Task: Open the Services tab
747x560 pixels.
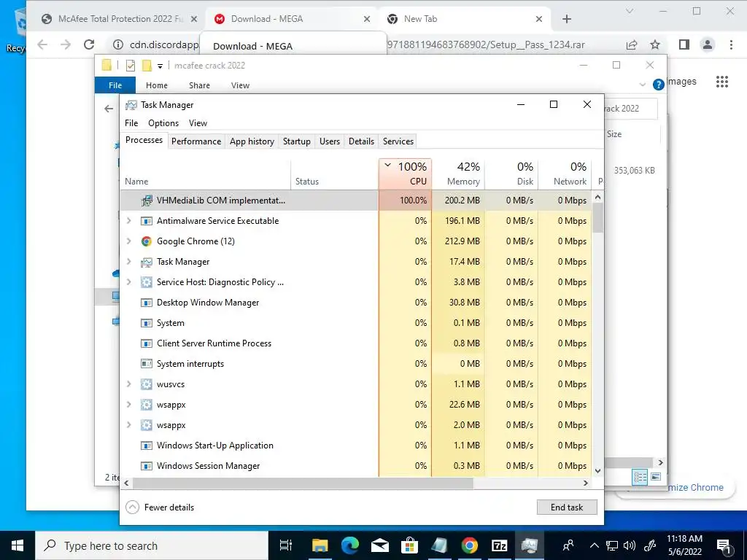Action: [x=398, y=141]
